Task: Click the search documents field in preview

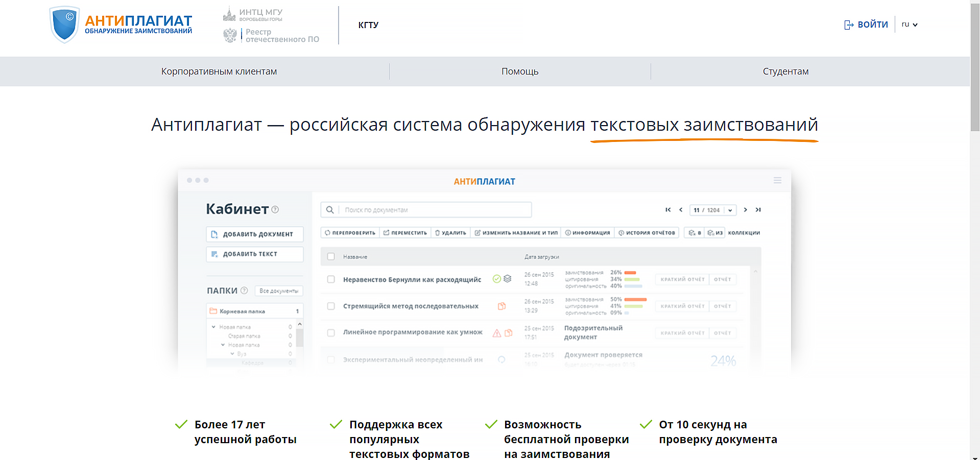Action: pos(426,210)
